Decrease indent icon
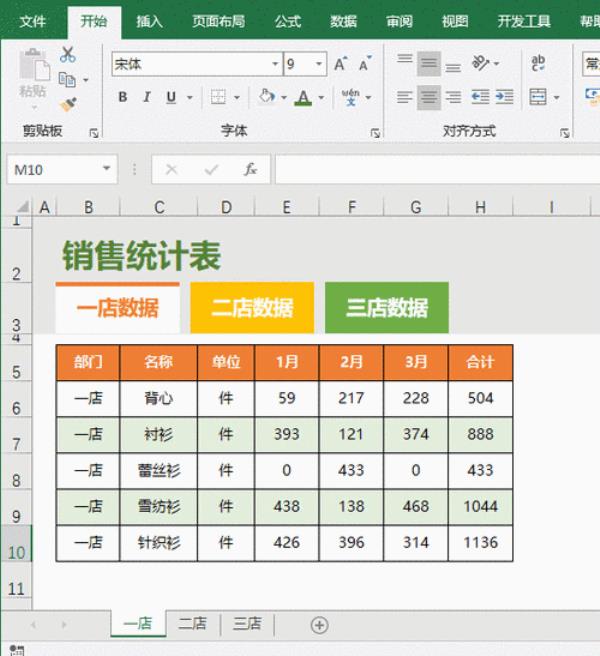This screenshot has width=600, height=656. tap(480, 97)
